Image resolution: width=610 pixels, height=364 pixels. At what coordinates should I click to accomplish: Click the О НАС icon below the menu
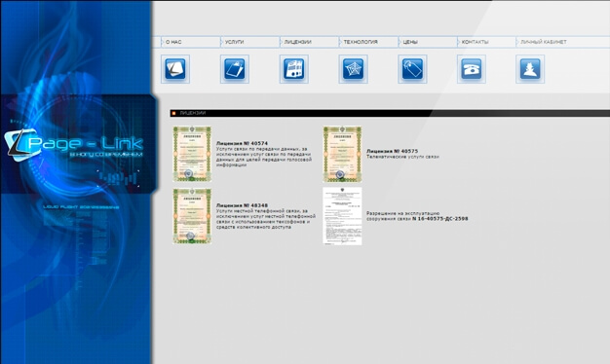click(x=175, y=69)
